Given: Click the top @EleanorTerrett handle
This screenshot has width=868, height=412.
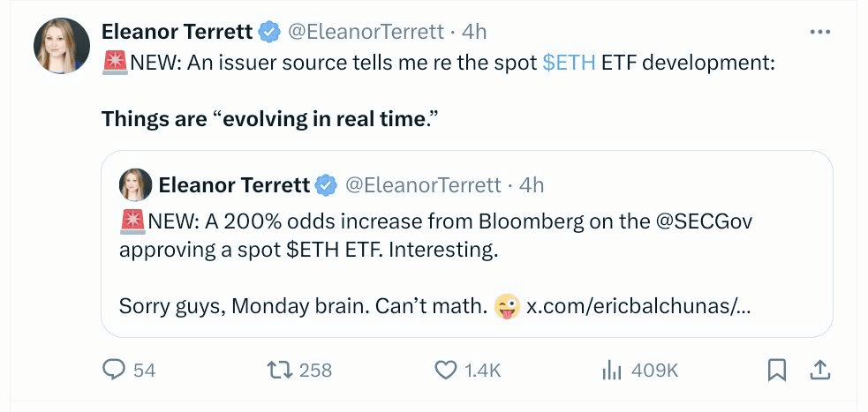Looking at the screenshot, I should pyautogui.click(x=366, y=32).
